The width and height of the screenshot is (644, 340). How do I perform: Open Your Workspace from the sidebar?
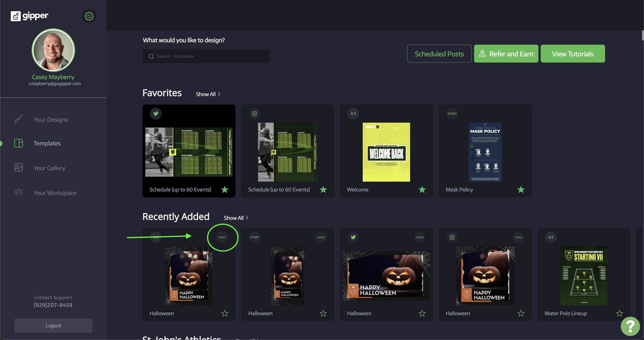55,193
